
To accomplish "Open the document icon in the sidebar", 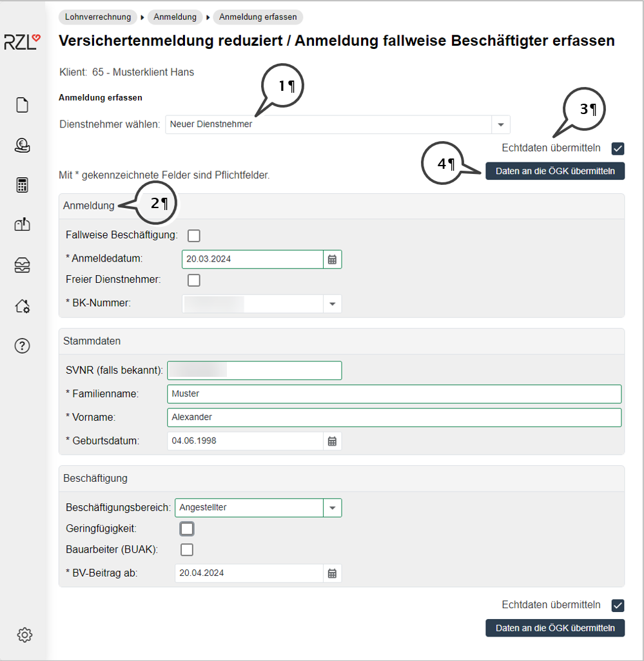I will (x=23, y=105).
